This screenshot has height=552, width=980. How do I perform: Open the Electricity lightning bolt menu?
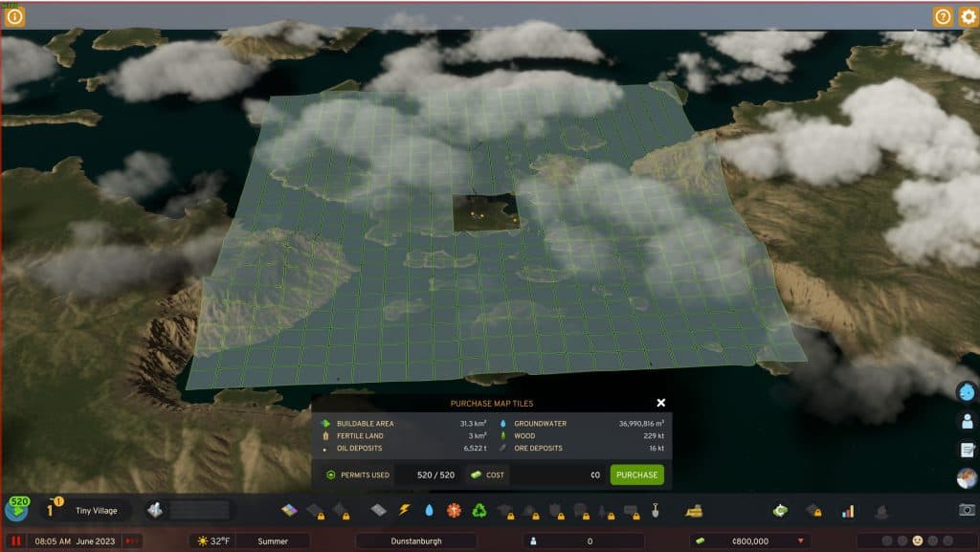[404, 510]
